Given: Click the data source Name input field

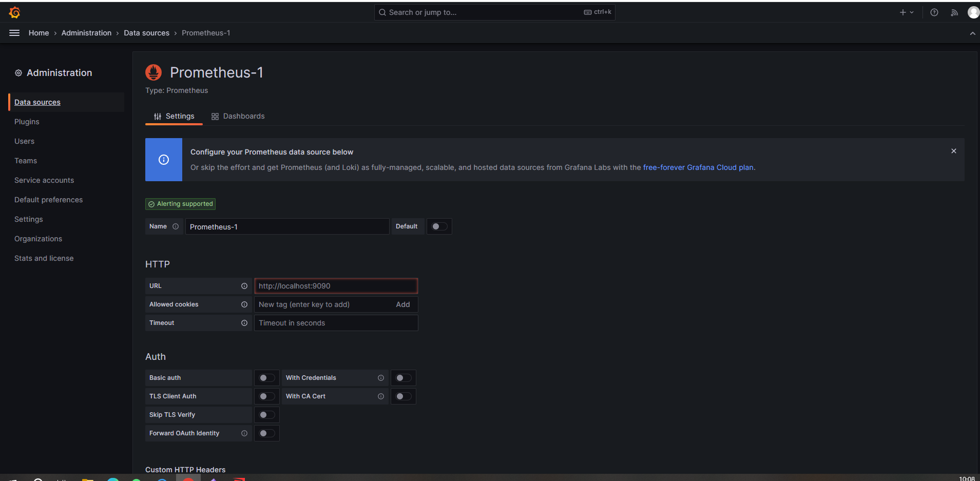Looking at the screenshot, I should coord(287,226).
